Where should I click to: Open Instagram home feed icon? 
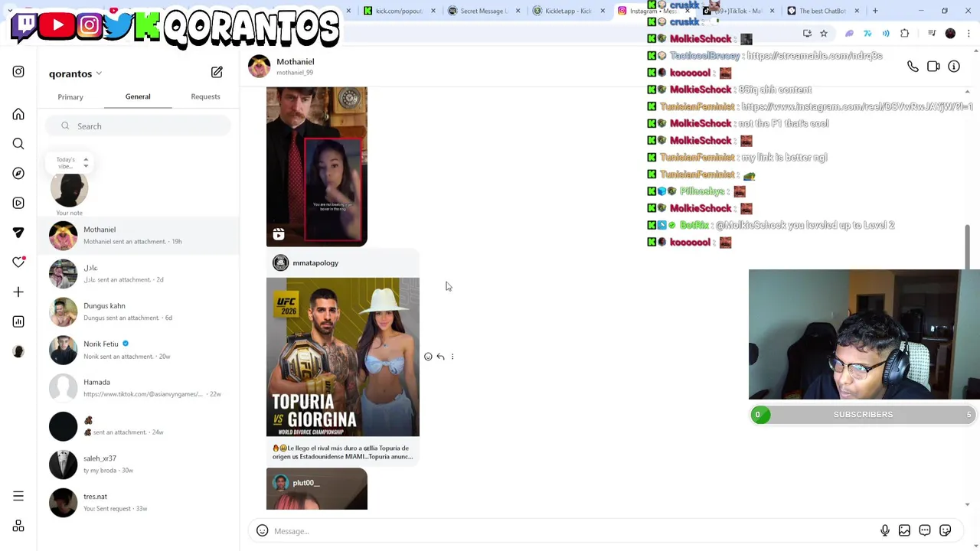[x=18, y=115]
